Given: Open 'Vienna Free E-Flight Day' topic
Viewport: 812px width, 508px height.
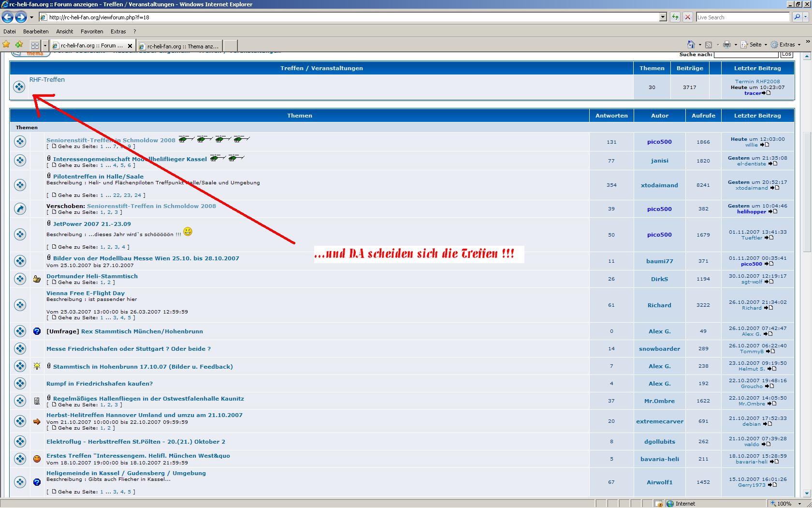Looking at the screenshot, I should coord(86,293).
